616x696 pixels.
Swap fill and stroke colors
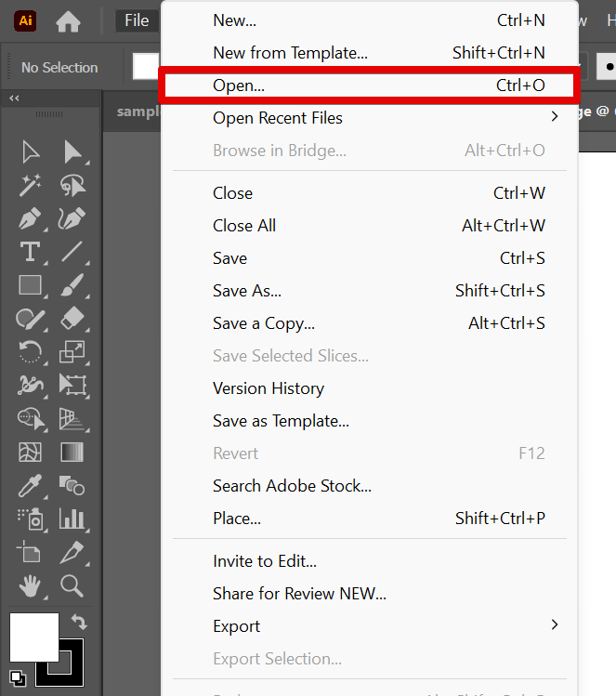point(78,623)
